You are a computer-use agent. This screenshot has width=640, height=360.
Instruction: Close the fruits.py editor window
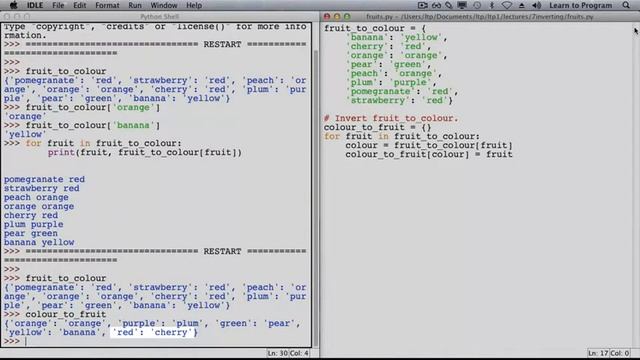pyautogui.click(x=327, y=17)
